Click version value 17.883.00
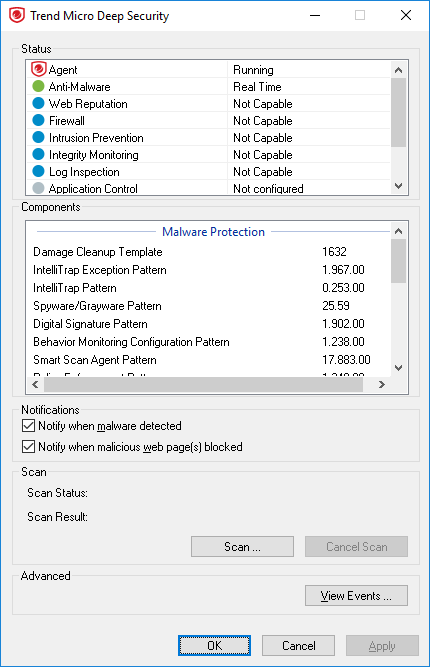Viewport: 430px width, 667px height. click(x=346, y=360)
